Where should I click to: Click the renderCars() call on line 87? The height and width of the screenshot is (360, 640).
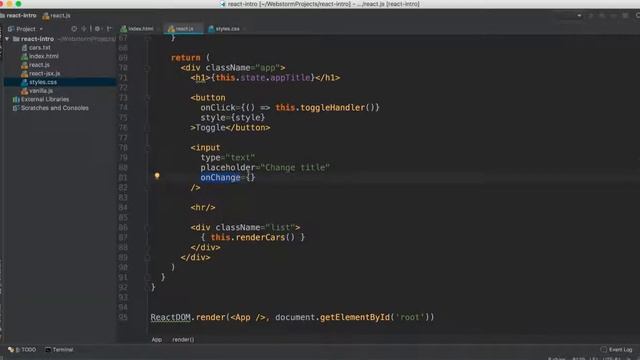(265, 238)
